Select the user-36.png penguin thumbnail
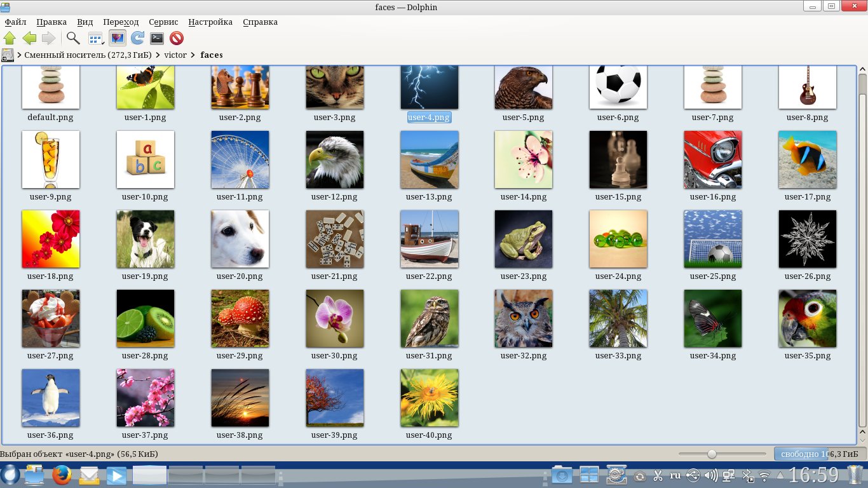The height and width of the screenshot is (488, 868). tap(50, 398)
